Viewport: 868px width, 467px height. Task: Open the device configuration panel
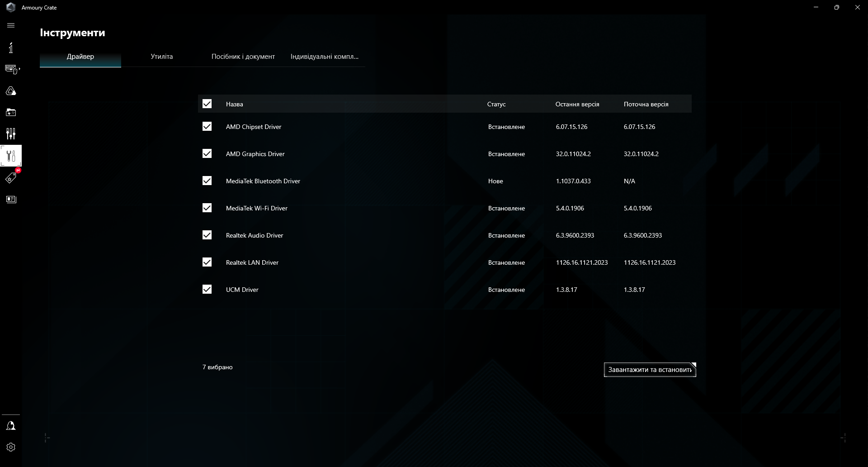[x=11, y=69]
